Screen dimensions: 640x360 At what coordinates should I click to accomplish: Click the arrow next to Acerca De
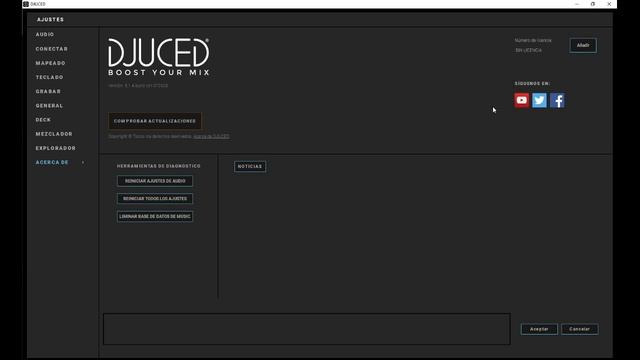pos(83,162)
